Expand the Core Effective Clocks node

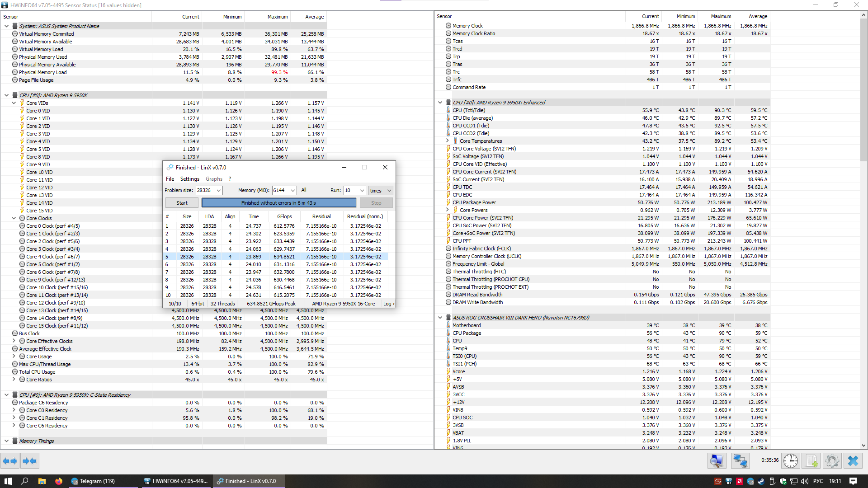(14, 341)
